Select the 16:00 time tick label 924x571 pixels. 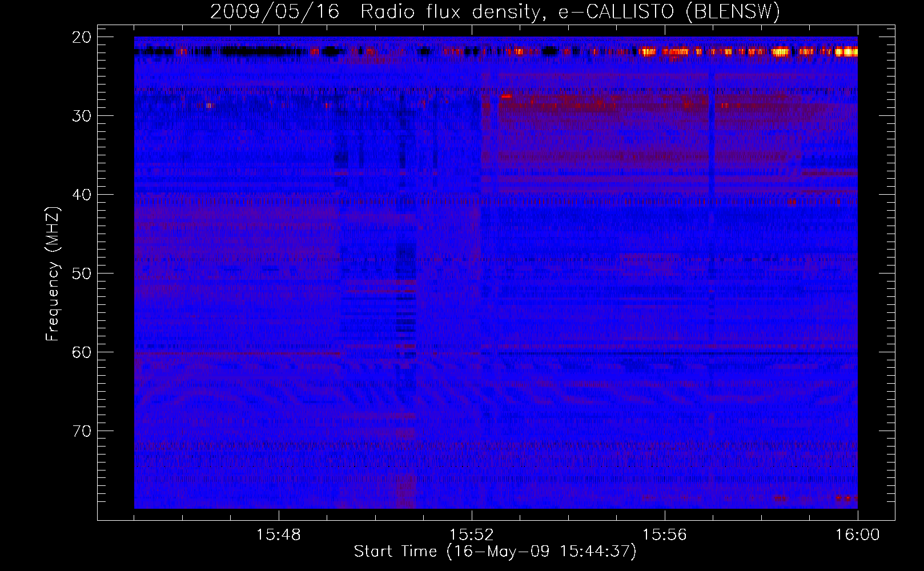point(857,535)
